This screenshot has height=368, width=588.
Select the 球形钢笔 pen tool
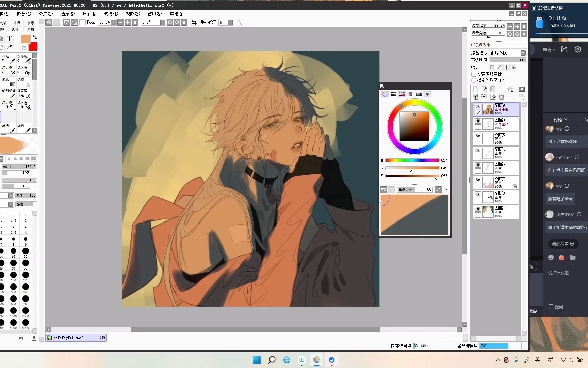coord(9,93)
